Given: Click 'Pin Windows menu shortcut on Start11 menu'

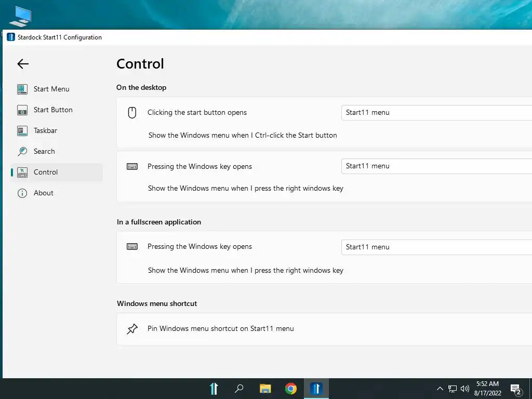Looking at the screenshot, I should coord(220,329).
